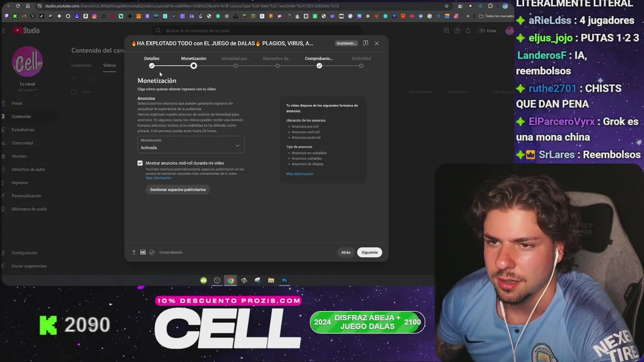Screen dimensions: 644x362
Task: Click the Guardando status badge
Action: 346,43
